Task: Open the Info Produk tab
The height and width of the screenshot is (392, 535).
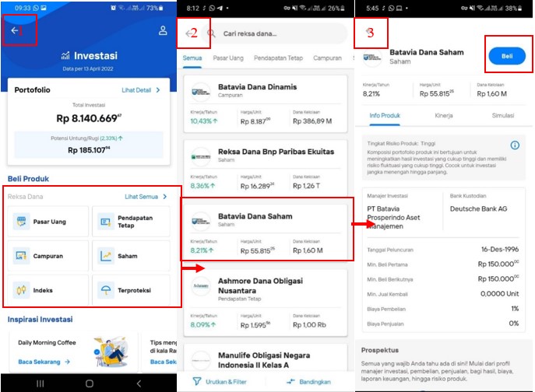Action: 385,116
